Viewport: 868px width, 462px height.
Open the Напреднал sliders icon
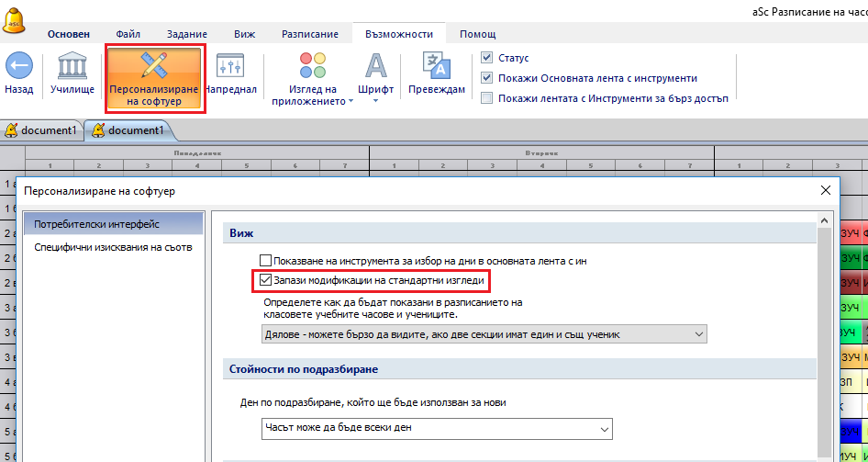[229, 66]
